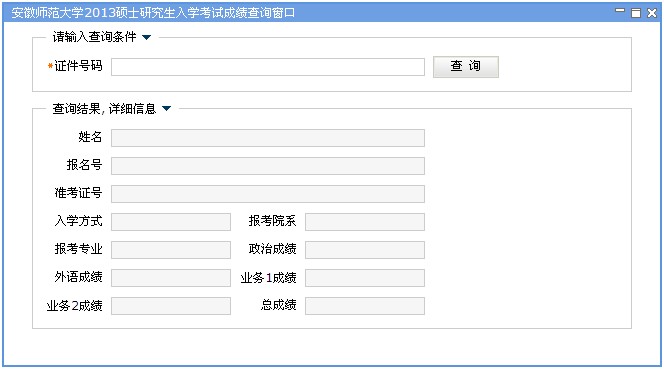The height and width of the screenshot is (370, 664).
Task: Click the 准考证号 label
Action: tap(78, 193)
